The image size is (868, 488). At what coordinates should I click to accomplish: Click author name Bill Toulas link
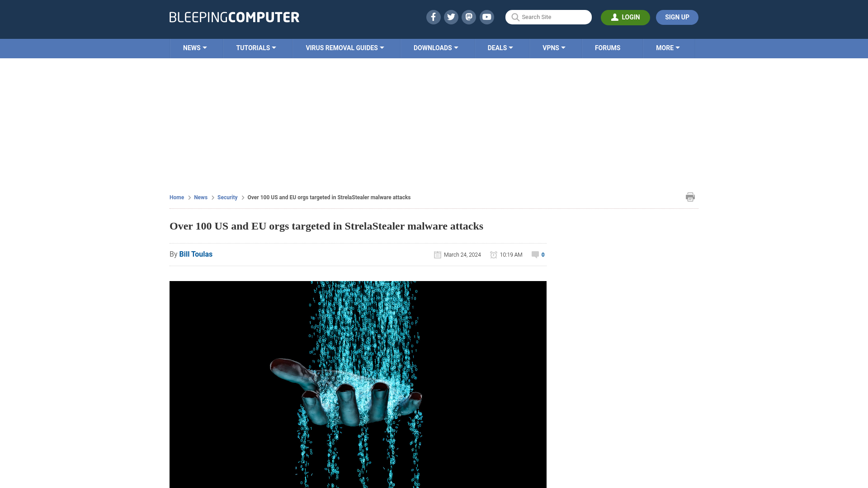[x=196, y=254]
